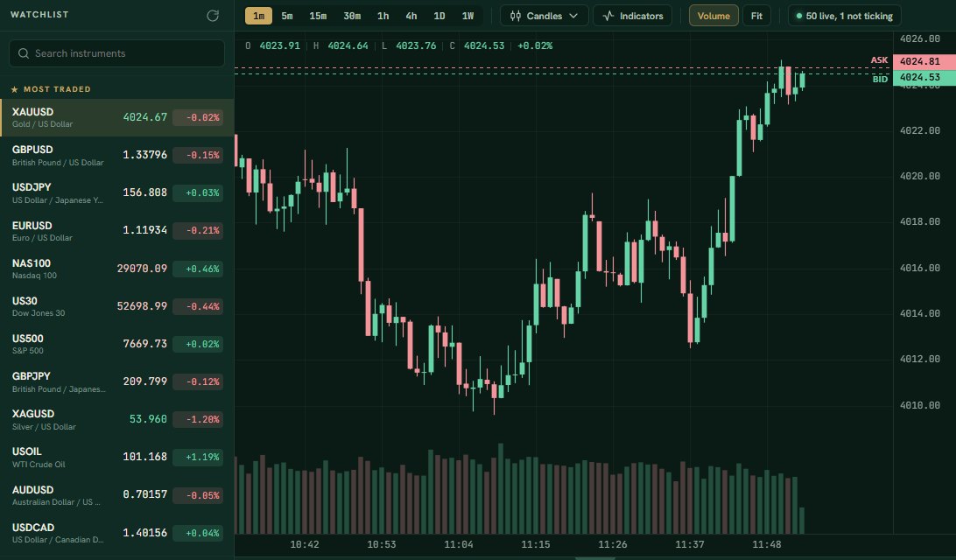Toggle the Volume display
The width and height of the screenshot is (956, 560).
(713, 16)
